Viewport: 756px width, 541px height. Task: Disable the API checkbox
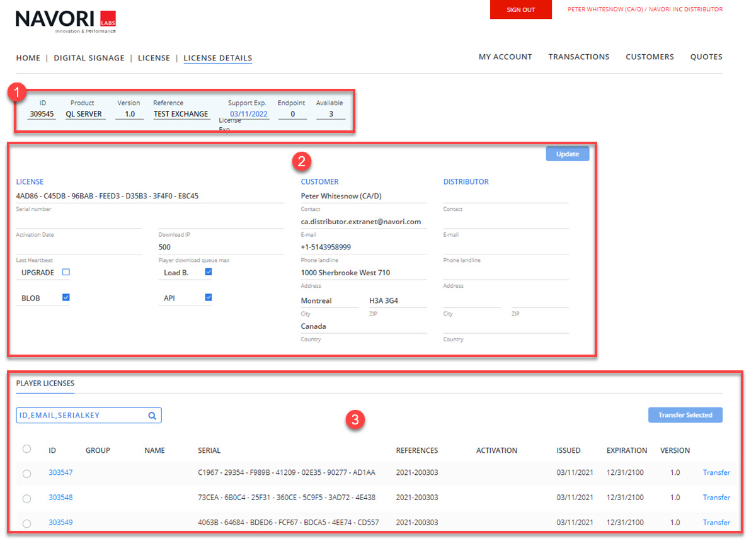click(x=209, y=298)
